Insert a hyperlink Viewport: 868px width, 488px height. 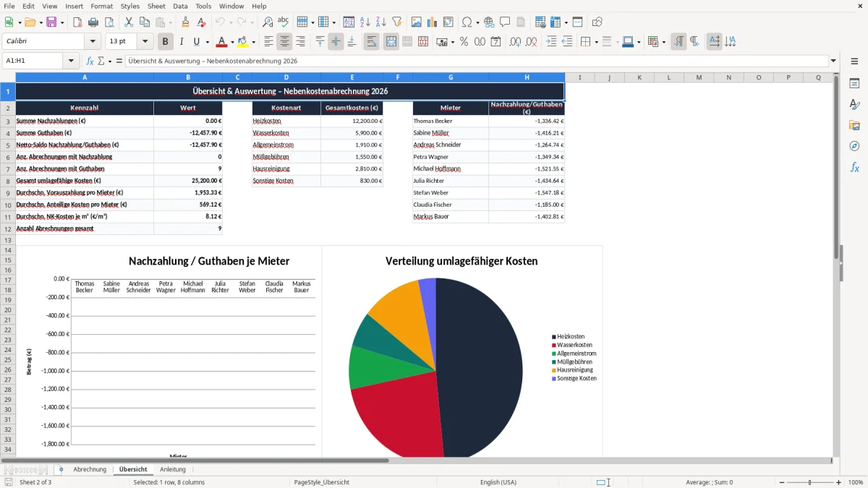coord(489,22)
